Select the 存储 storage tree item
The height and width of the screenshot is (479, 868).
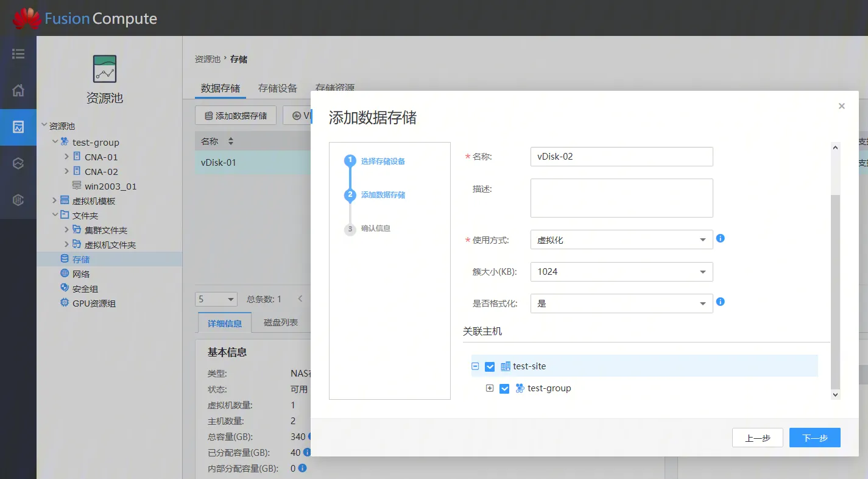tap(80, 260)
